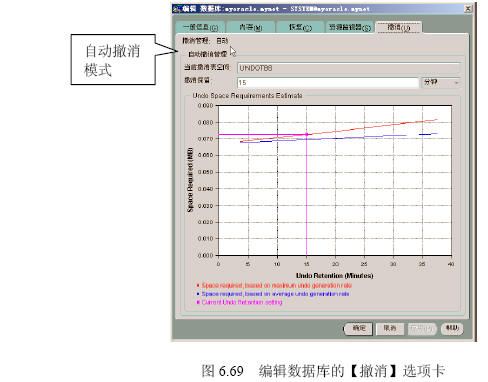The image size is (488, 382).
Task: Click the 撤消管理: 自动 label
Action: tap(205, 41)
